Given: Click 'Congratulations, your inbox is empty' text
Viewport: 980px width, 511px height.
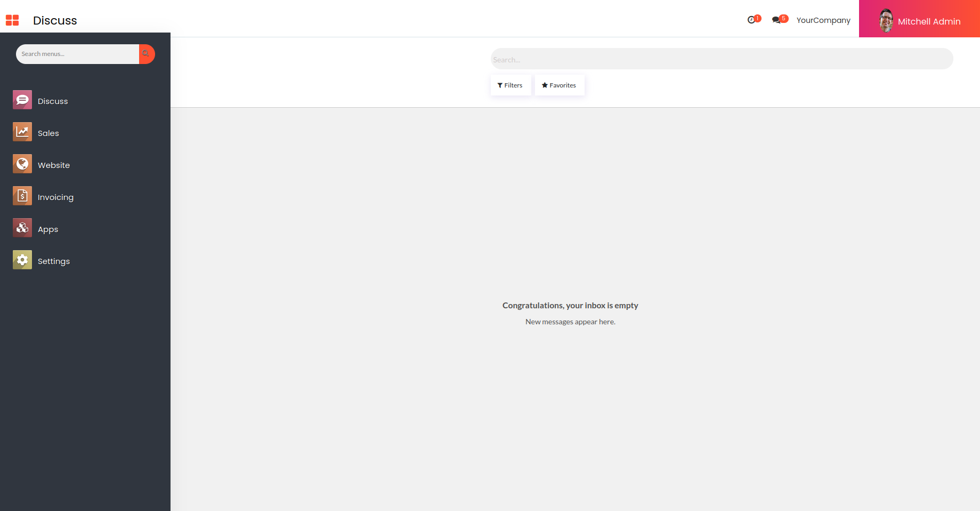Looking at the screenshot, I should pos(570,306).
